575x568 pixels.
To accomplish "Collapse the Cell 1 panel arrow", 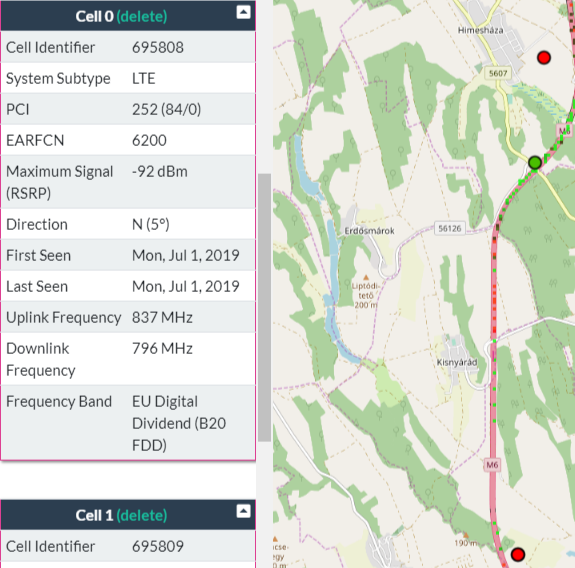I will 243,511.
